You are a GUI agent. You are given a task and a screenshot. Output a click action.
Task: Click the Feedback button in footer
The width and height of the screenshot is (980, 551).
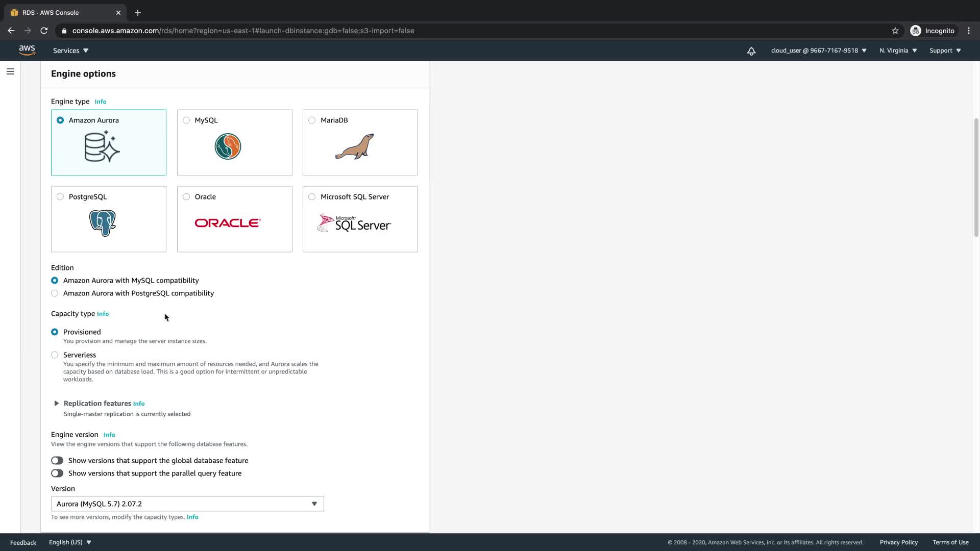23,542
